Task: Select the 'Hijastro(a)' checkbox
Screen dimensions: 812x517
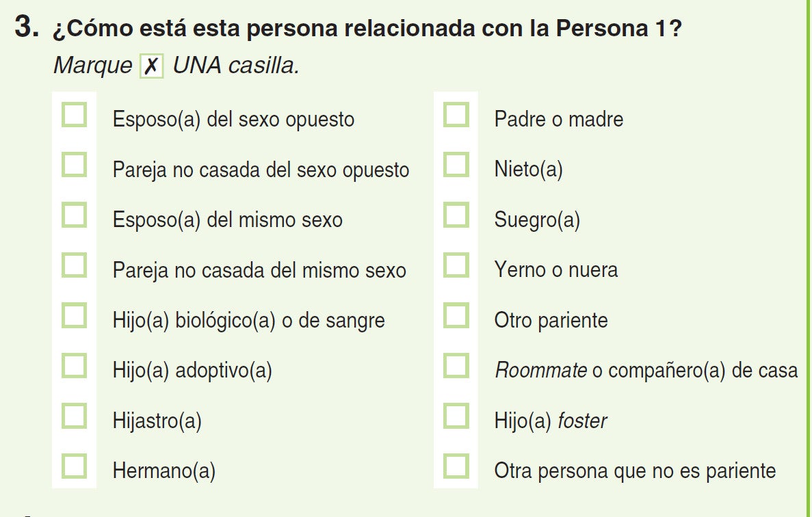Action: (x=74, y=416)
